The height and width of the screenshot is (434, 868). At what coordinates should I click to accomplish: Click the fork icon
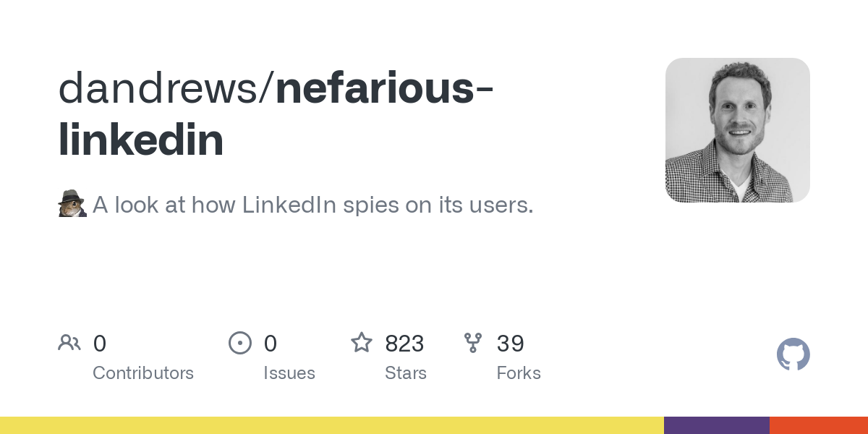473,343
